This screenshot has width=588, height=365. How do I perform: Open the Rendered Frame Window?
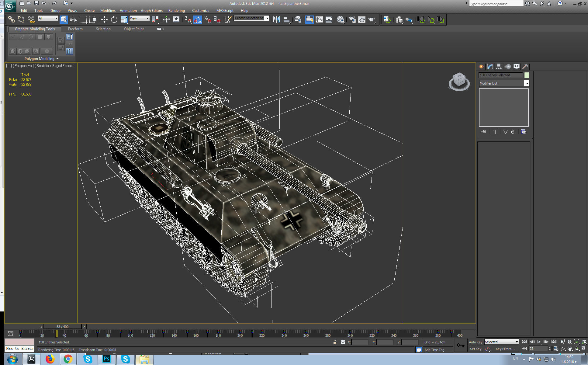pyautogui.click(x=362, y=19)
